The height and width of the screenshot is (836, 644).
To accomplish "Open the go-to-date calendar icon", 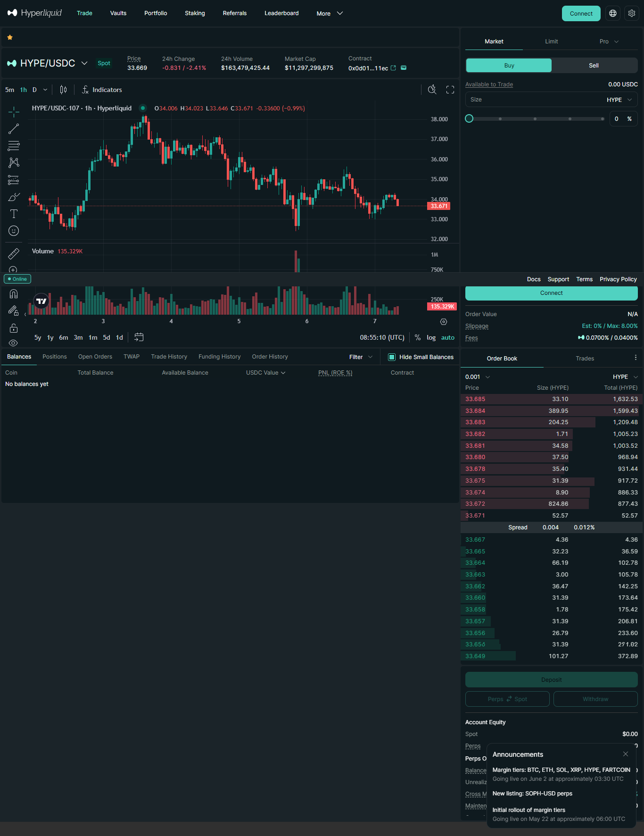I will 139,337.
